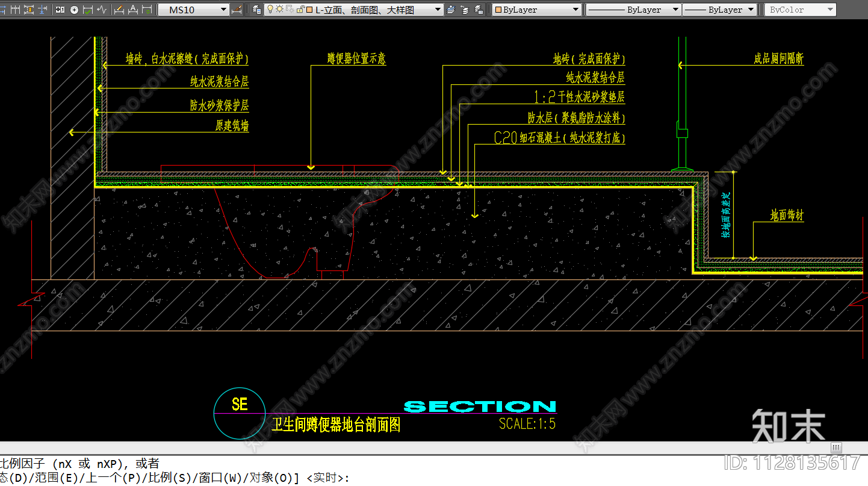The height and width of the screenshot is (486, 868).
Task: Select the 卫生间蹲便器地台剖面图 title text
Action: [336, 425]
